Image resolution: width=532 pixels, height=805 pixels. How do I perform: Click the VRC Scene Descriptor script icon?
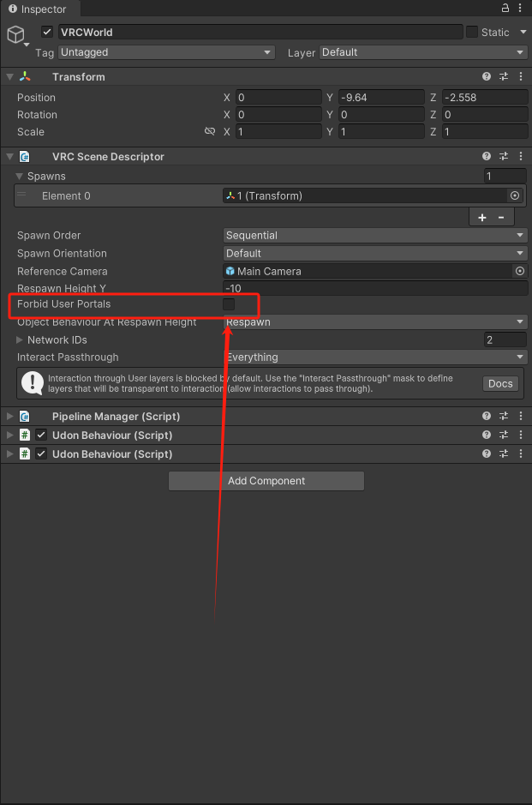25,157
